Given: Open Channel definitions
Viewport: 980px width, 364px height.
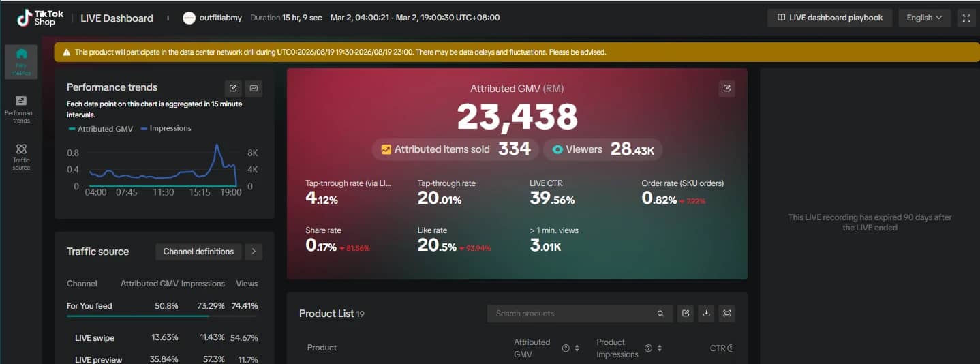Looking at the screenshot, I should [198, 252].
